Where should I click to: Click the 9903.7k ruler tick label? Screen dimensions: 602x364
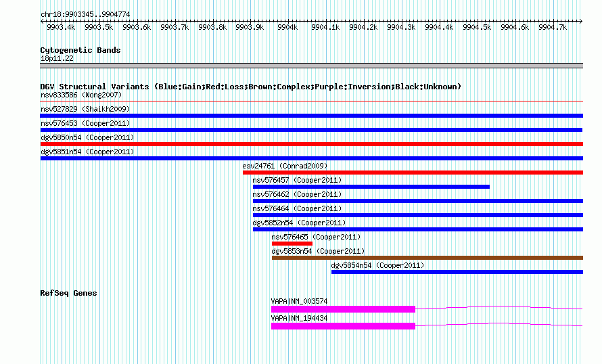click(x=175, y=27)
